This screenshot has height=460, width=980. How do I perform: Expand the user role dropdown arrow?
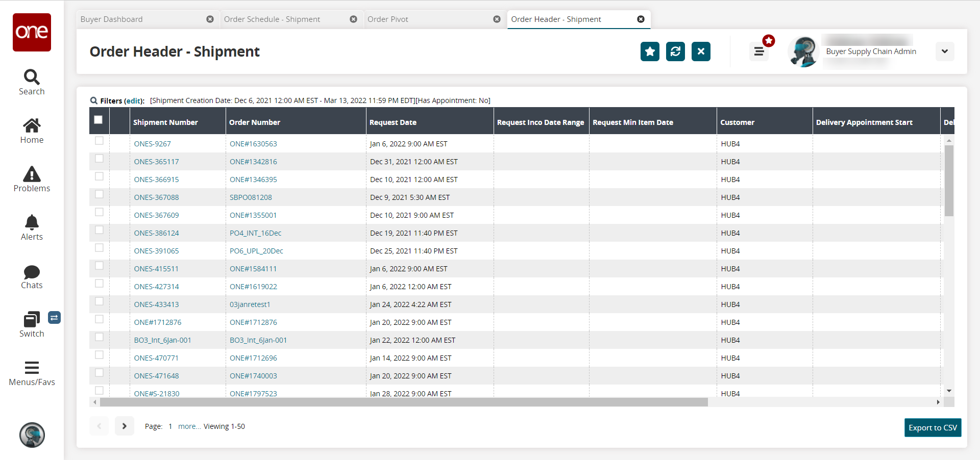(x=945, y=52)
